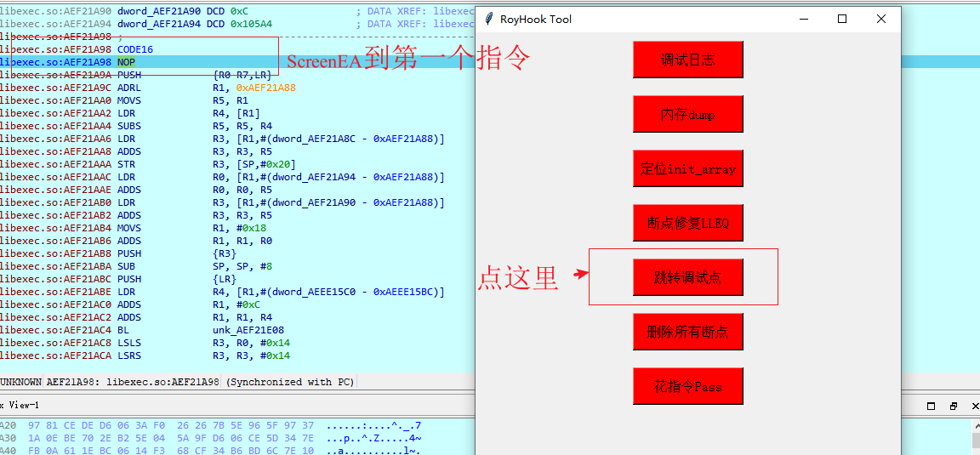Click the 调试日志 button
The image size is (980, 455).
coord(687,60)
